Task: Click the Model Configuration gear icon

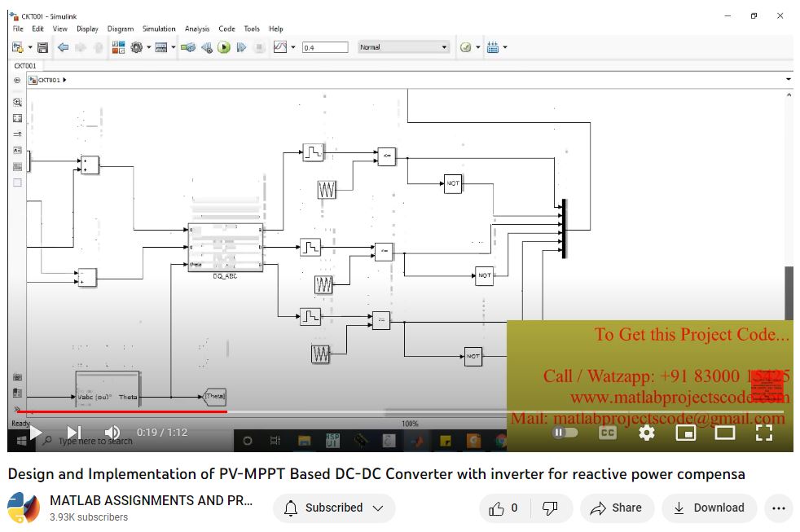Action: pos(136,48)
